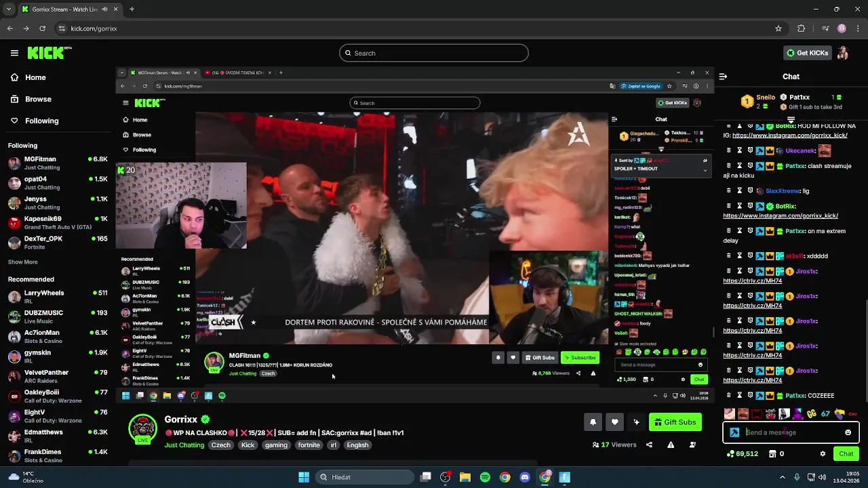Expand the gift sub leaderboard

coord(791,119)
